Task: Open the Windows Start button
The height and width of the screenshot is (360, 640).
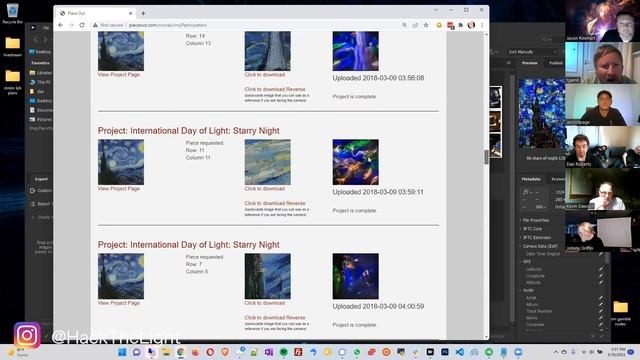Action: click(x=122, y=352)
